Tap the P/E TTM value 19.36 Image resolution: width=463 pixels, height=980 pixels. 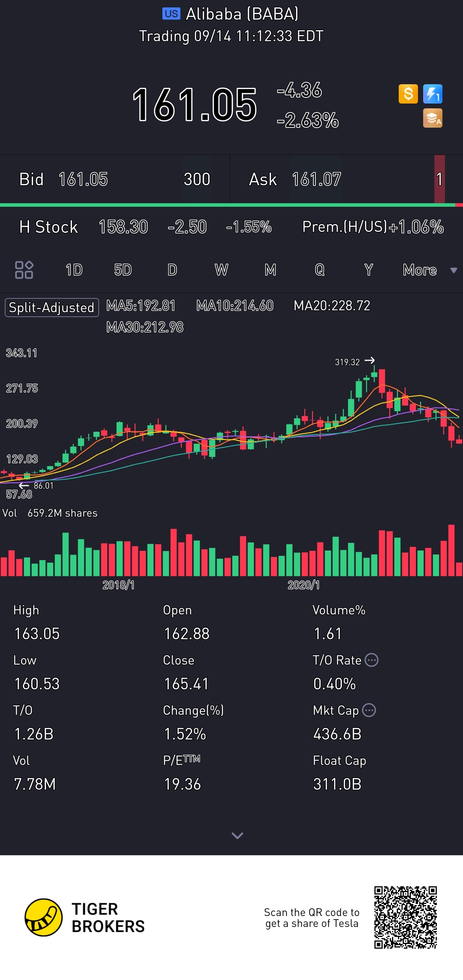[182, 785]
